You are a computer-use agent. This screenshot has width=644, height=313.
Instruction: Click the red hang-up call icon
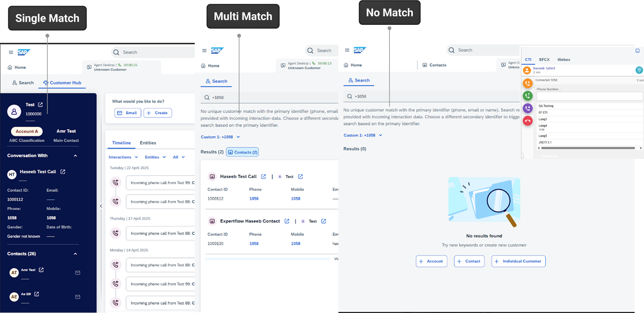(528, 121)
